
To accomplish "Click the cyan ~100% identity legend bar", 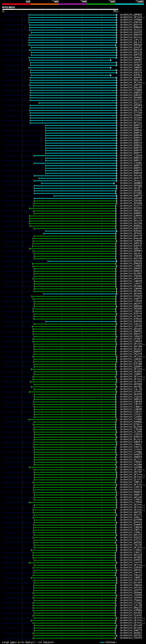I will pyautogui.click(x=130, y=4).
